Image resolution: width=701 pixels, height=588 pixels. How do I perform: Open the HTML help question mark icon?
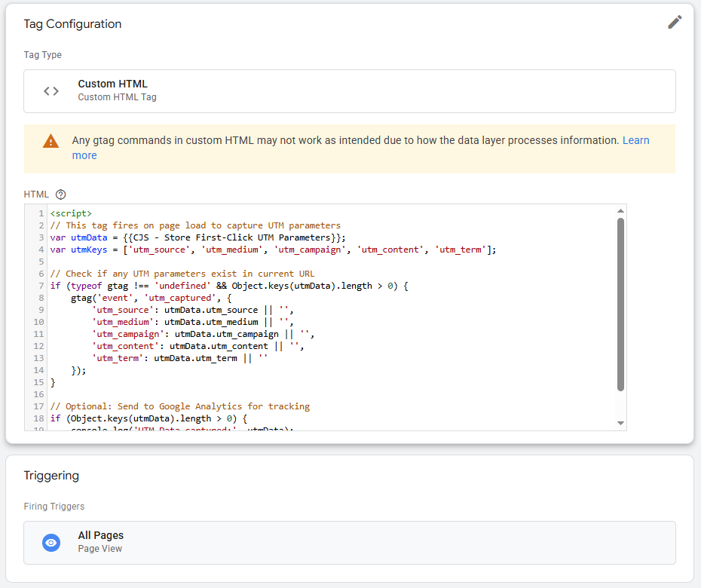pyautogui.click(x=61, y=194)
